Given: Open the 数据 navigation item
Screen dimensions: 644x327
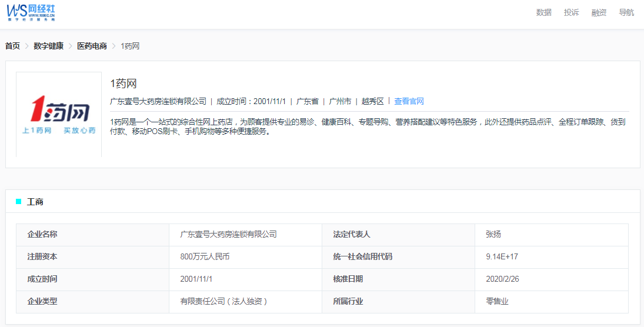Looking at the screenshot, I should click(544, 13).
